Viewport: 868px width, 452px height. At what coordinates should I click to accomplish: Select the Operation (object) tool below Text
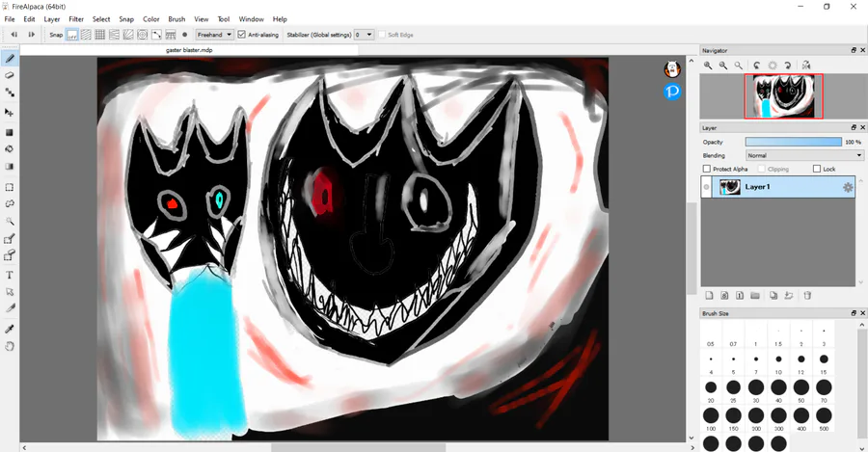(x=10, y=292)
